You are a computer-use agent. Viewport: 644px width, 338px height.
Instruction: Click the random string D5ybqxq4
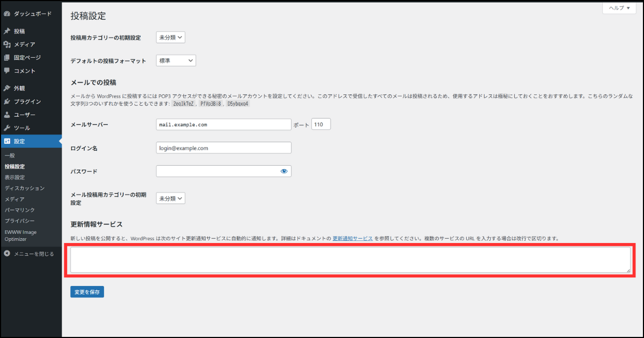[x=238, y=104]
